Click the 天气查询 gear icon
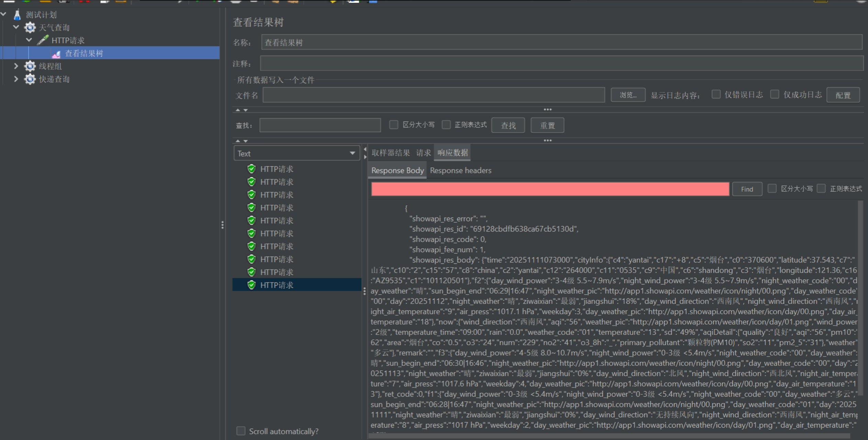The height and width of the screenshot is (440, 868). [x=30, y=27]
